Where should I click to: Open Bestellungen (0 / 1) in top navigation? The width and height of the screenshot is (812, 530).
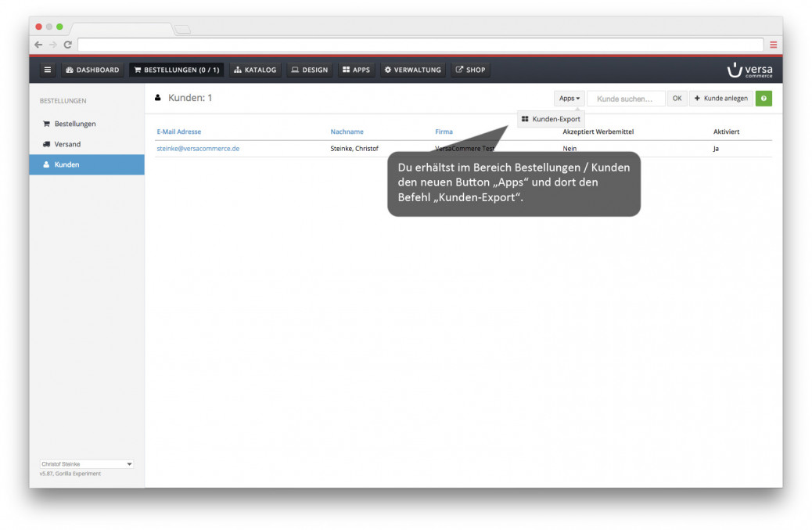point(177,70)
